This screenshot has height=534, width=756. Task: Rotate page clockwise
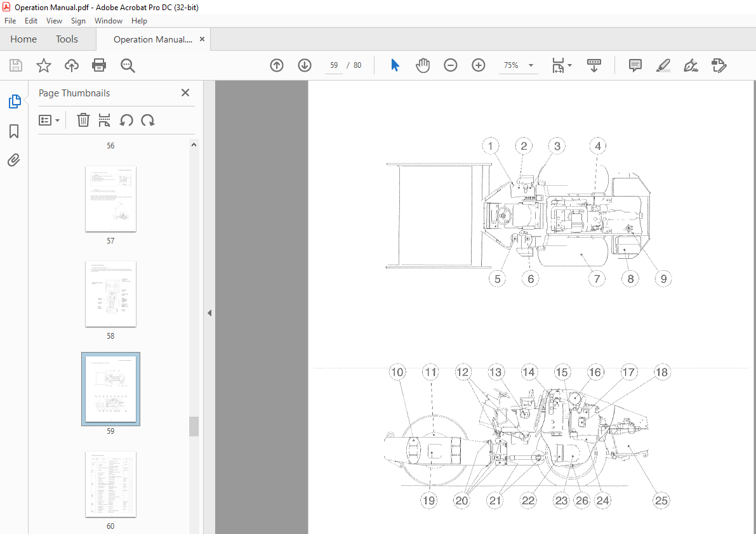coord(147,120)
